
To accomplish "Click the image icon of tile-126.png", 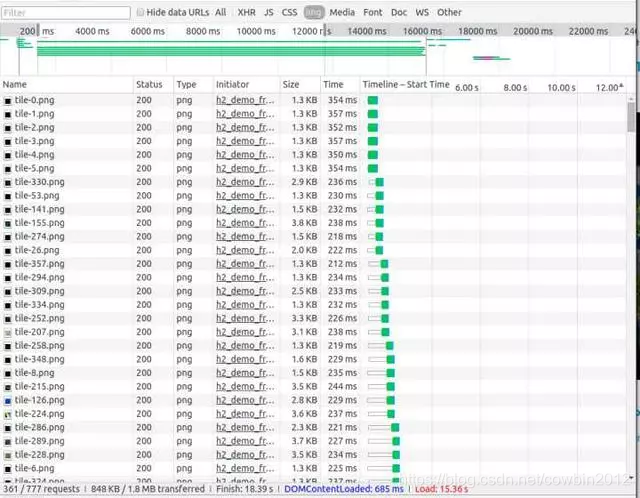I will (8, 401).
